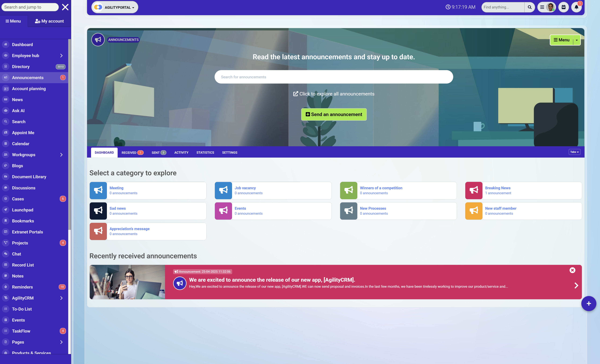
Task: Close the sidebar search with X
Action: coord(65,7)
